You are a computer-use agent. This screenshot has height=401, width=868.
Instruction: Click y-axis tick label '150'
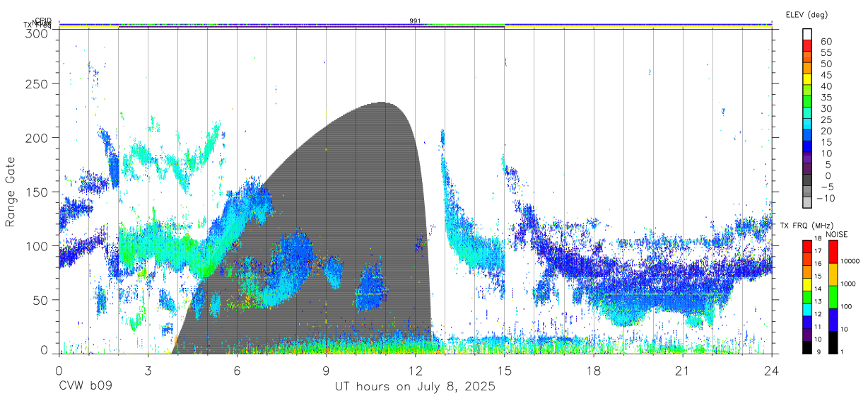(x=37, y=192)
